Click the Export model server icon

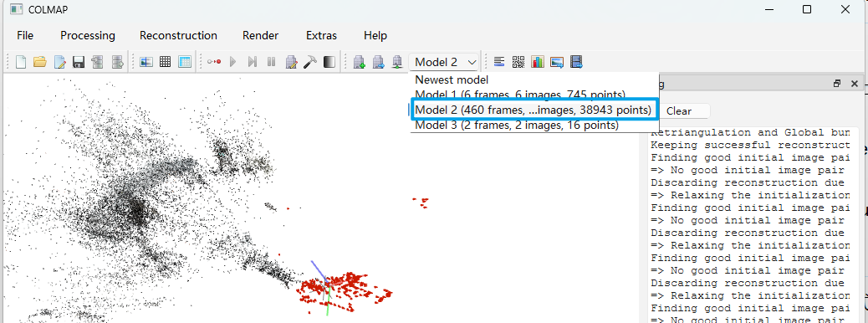click(x=117, y=61)
